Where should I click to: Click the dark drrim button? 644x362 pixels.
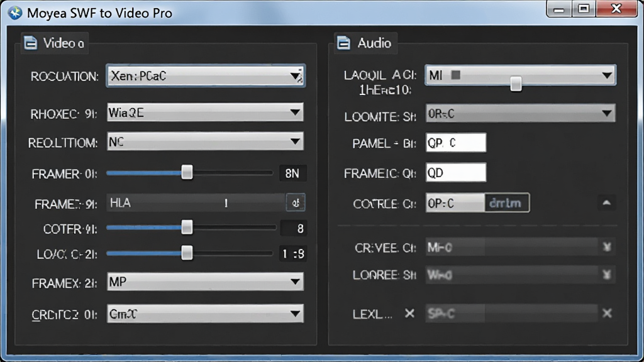click(x=507, y=203)
